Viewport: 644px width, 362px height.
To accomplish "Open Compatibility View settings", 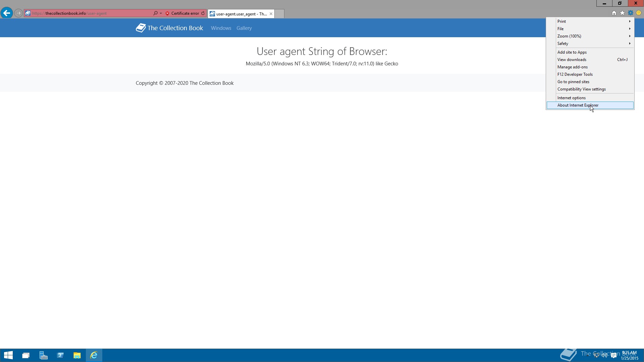I will [590, 89].
